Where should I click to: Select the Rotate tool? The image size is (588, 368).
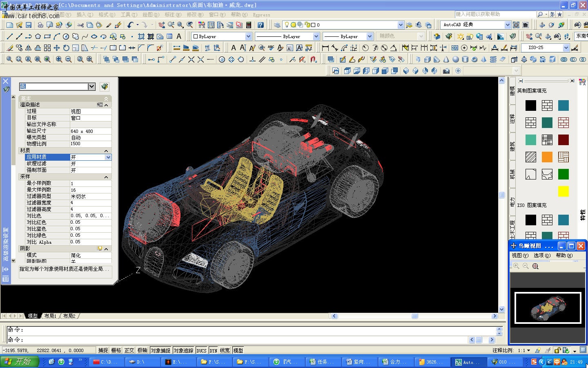66,48
